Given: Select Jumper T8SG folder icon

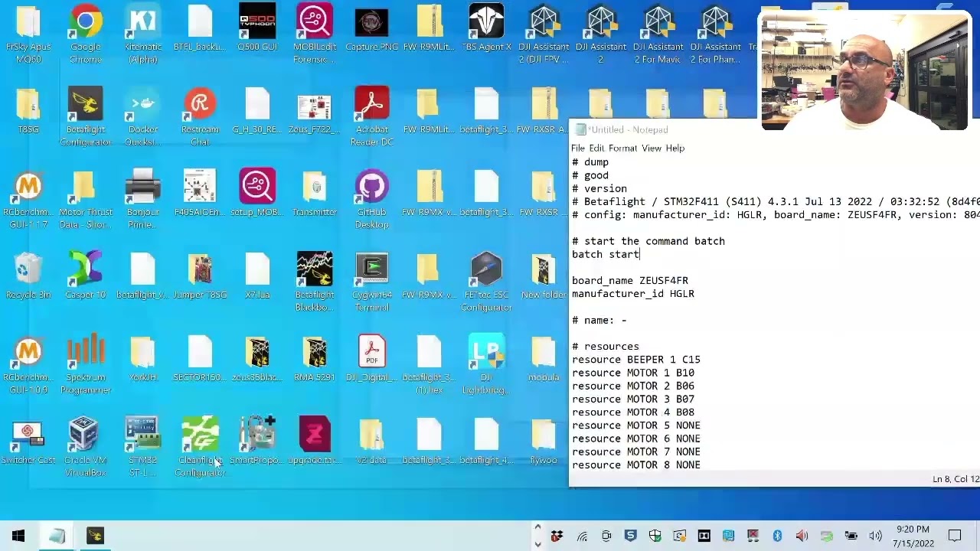Looking at the screenshot, I should [x=200, y=275].
